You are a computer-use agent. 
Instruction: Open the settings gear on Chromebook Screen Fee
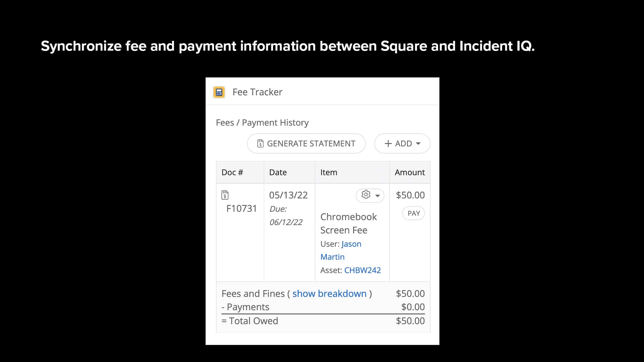pos(366,195)
